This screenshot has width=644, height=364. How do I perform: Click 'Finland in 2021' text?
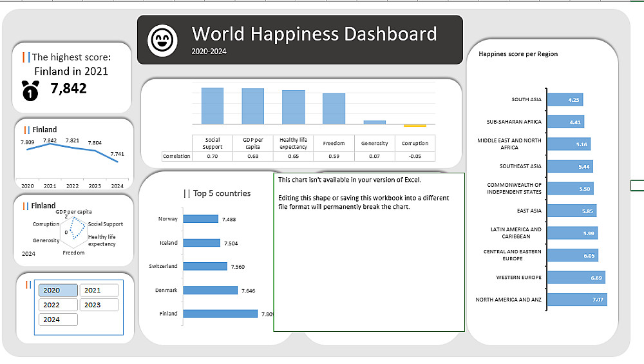(71, 71)
